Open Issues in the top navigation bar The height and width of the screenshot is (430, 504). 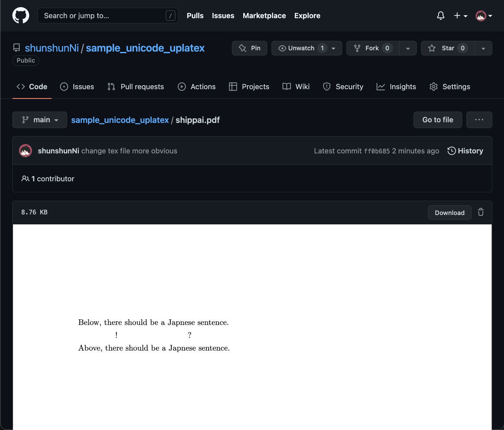(x=223, y=16)
